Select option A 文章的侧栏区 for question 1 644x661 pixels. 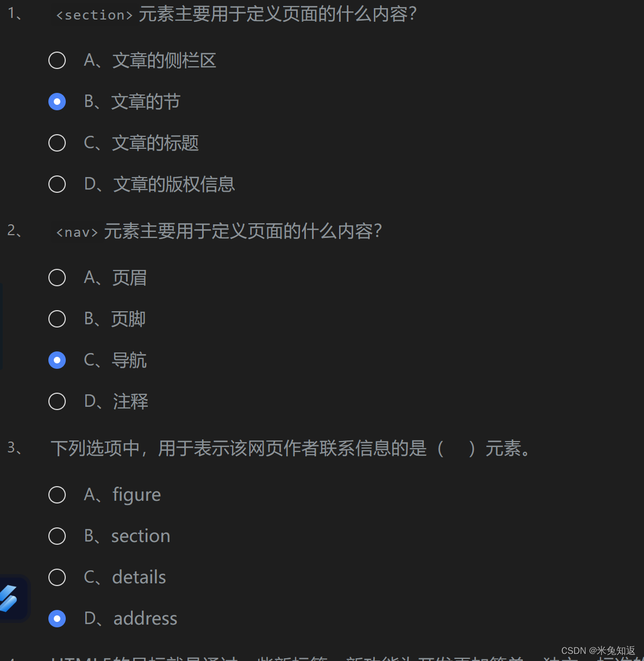(57, 60)
